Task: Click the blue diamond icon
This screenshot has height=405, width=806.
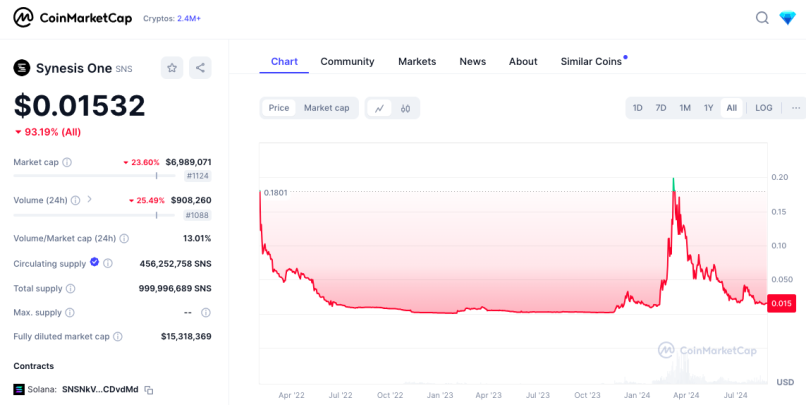Action: pyautogui.click(x=787, y=18)
